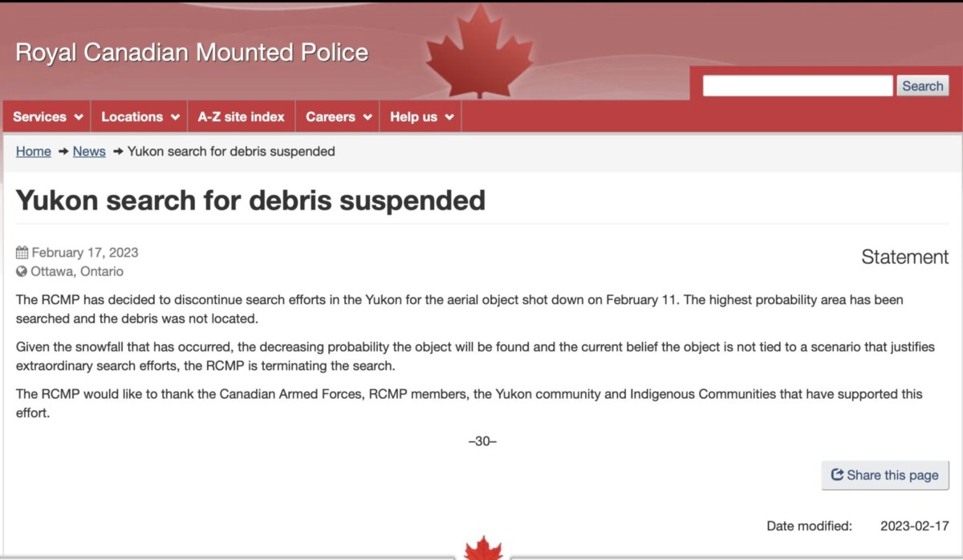
Task: Click the Yukon search for debris suspended heading
Action: (x=250, y=200)
